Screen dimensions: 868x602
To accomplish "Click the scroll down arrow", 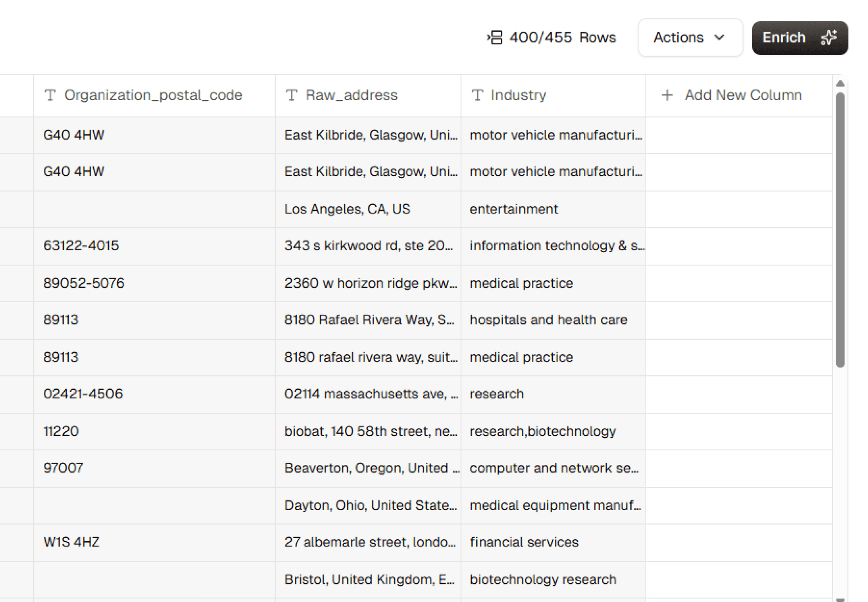I will pos(840,599).
